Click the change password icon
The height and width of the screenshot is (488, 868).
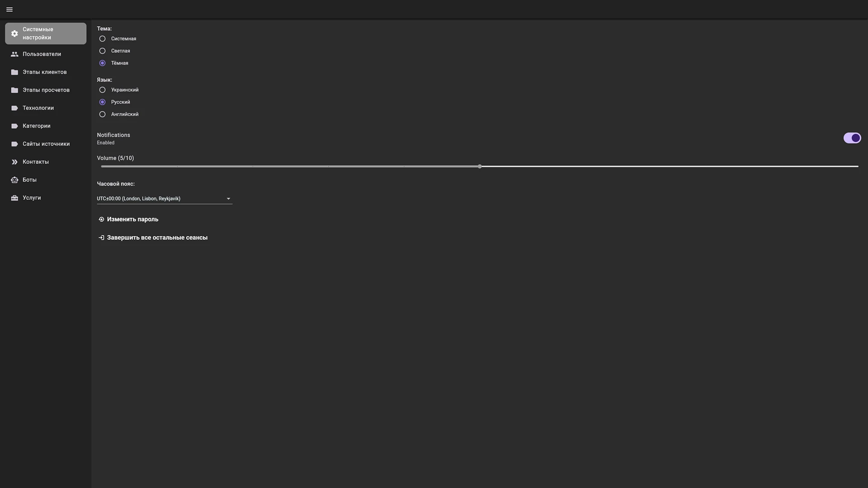tap(101, 220)
